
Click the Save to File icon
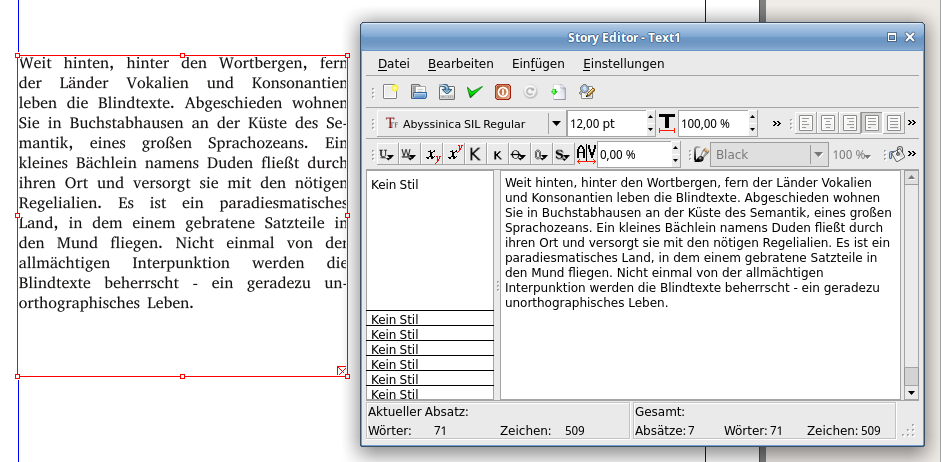(447, 92)
